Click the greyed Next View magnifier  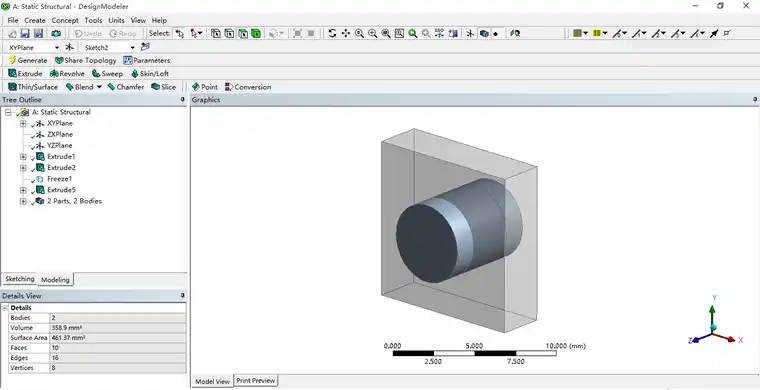pyautogui.click(x=426, y=33)
